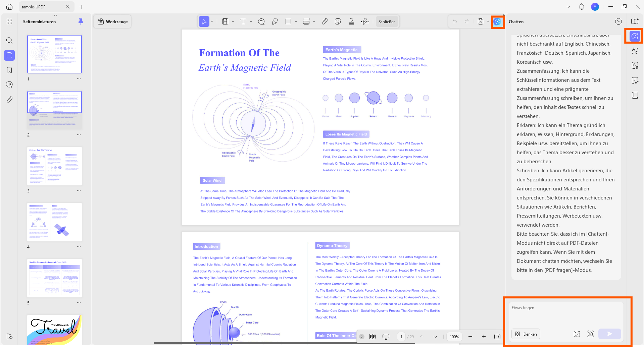The image size is (644, 347).
Task: Start the slideshow presentation
Action: pos(386,337)
